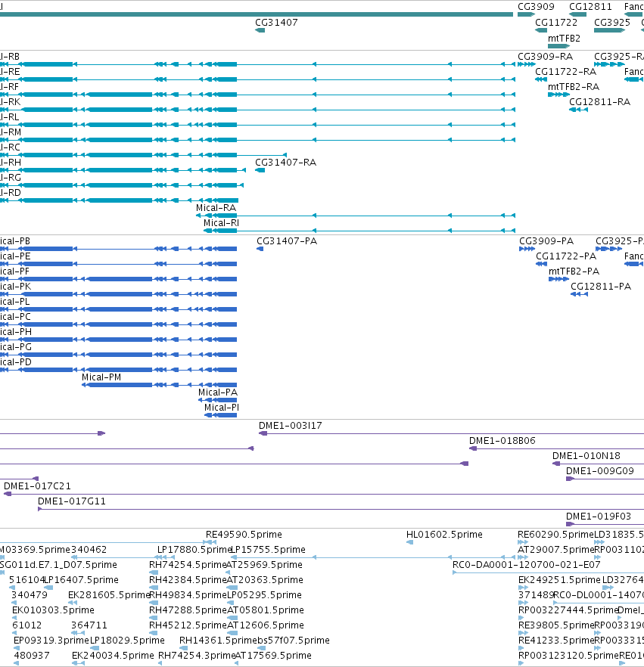This screenshot has height=667, width=644.
Task: Open the Mical-RI transcript label
Action: (x=221, y=223)
